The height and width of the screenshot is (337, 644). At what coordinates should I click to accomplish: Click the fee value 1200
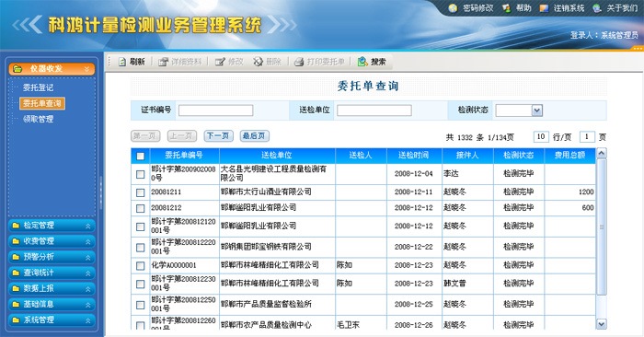(586, 192)
